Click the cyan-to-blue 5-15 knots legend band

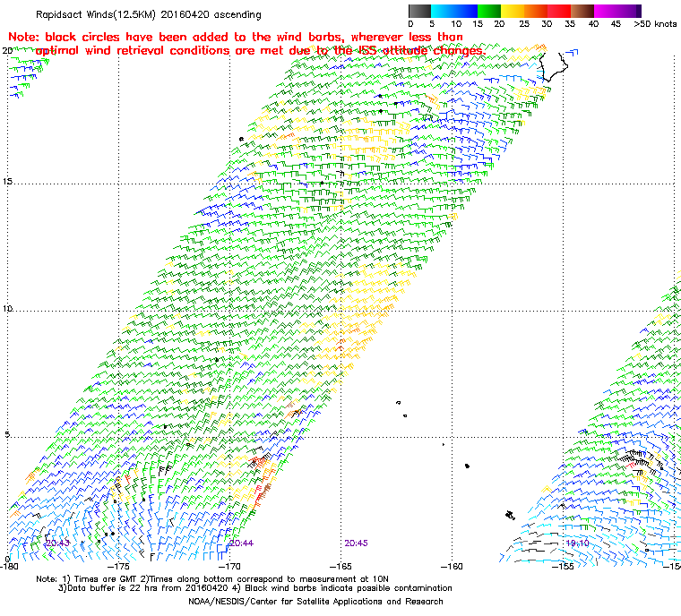tap(454, 11)
